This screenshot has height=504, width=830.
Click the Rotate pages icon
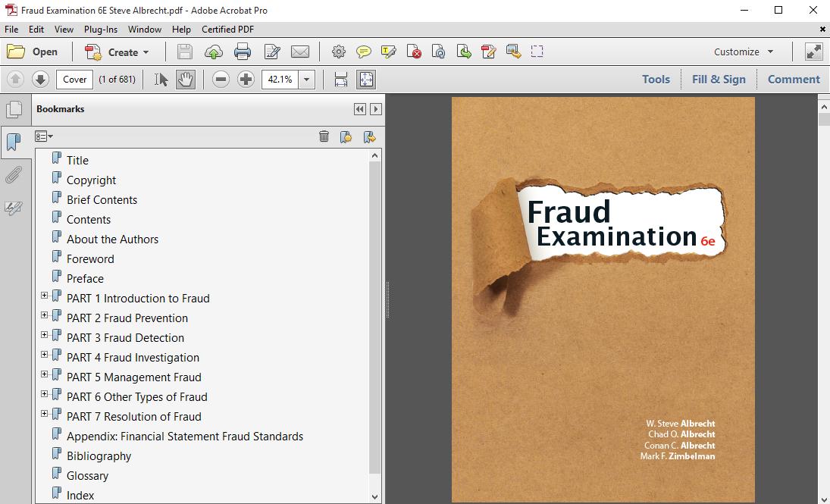click(438, 52)
